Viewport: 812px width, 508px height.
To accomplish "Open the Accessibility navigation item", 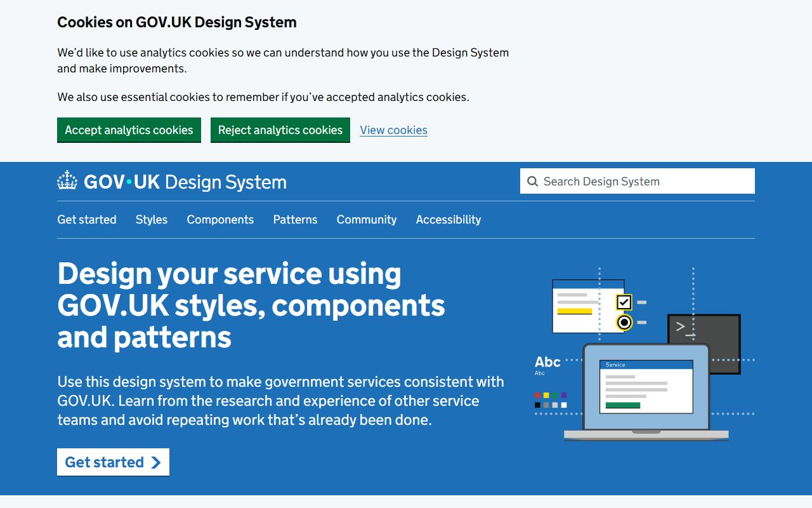I will (449, 220).
